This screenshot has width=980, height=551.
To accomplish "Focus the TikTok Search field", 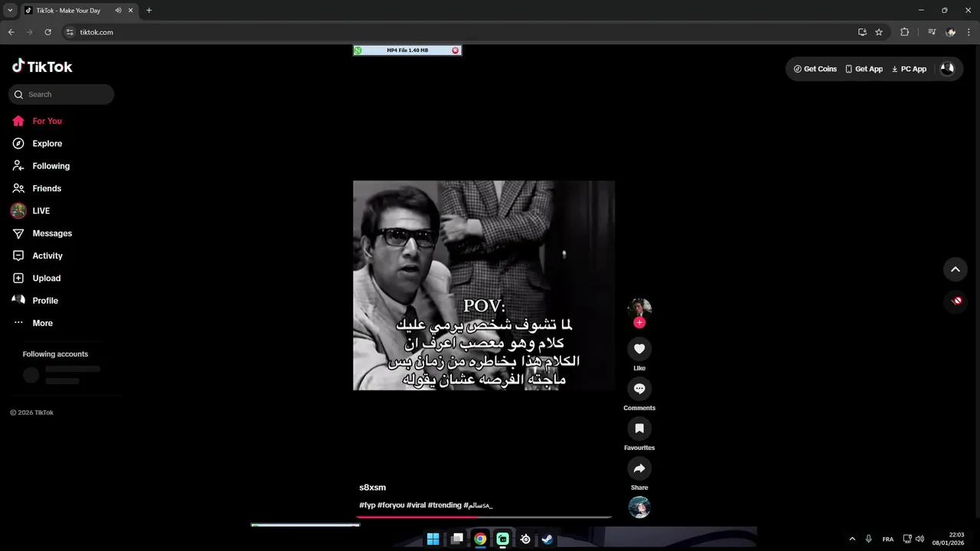I will 61,94.
